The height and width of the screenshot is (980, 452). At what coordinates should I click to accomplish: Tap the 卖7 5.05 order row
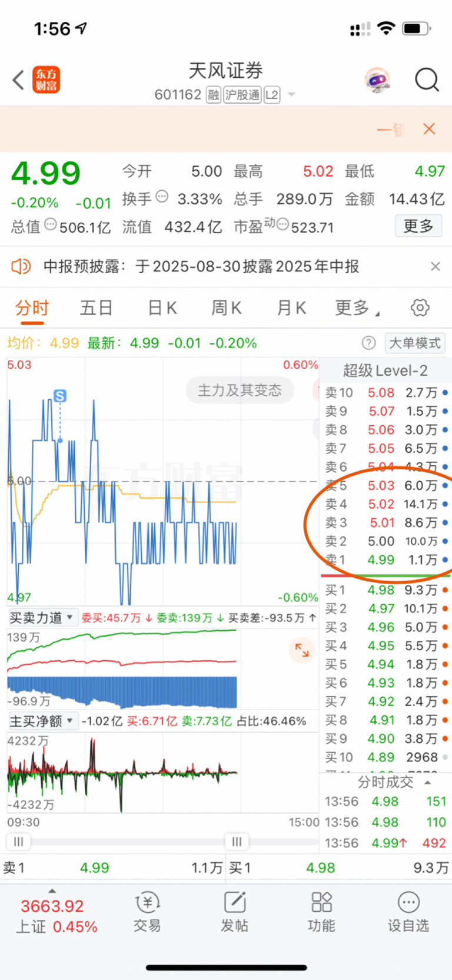[387, 448]
